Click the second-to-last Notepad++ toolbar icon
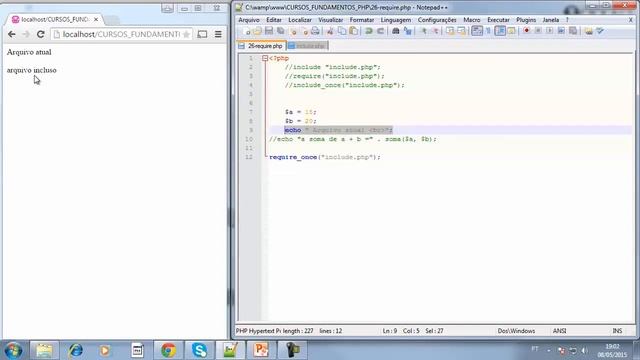This screenshot has height=360, width=640. 588,31
